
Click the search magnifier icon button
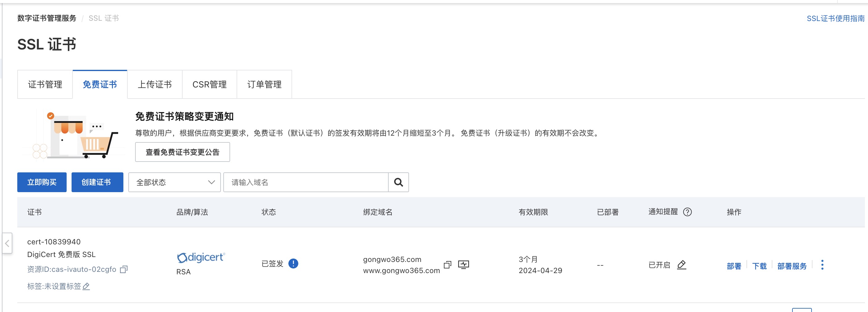(398, 182)
